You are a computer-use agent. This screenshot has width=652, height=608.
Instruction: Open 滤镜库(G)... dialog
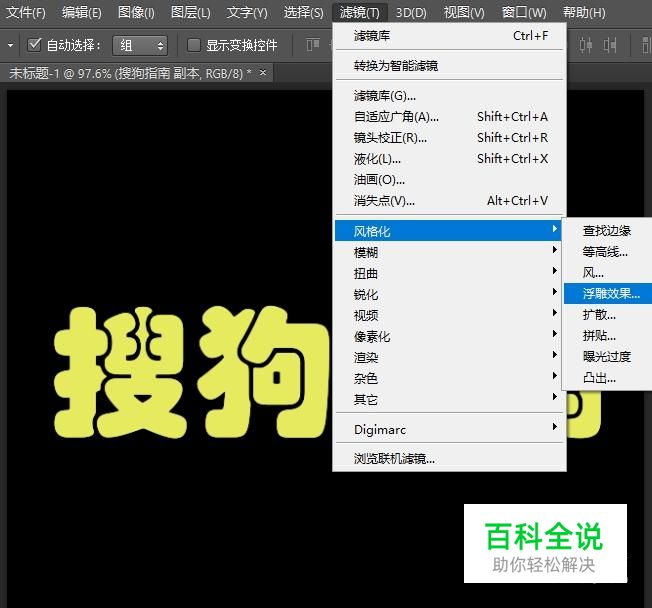(x=449, y=96)
